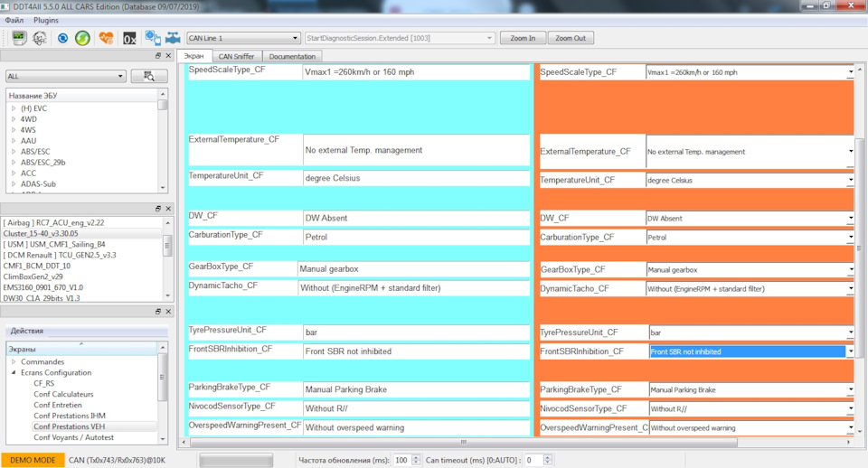868x468 pixels.
Task: Close the ECU name list panel
Action: pyautogui.click(x=168, y=55)
